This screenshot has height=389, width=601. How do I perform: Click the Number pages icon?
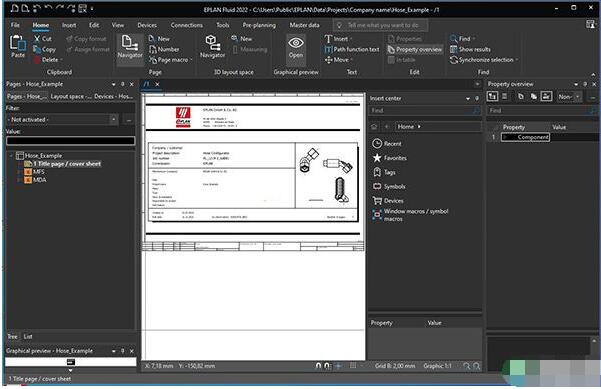click(x=153, y=49)
